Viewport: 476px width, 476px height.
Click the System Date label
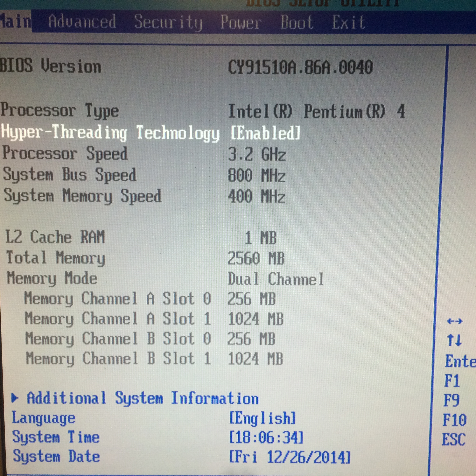point(56,457)
